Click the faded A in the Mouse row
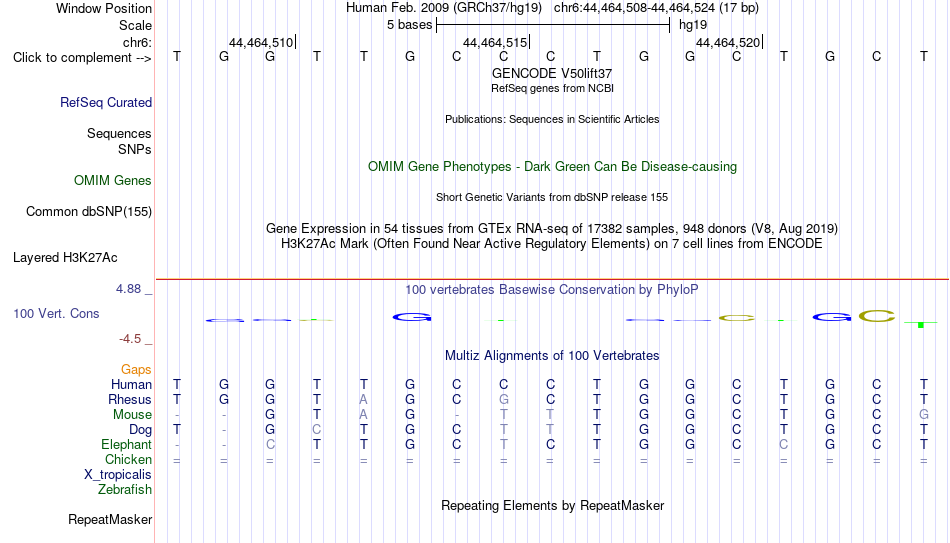 364,415
